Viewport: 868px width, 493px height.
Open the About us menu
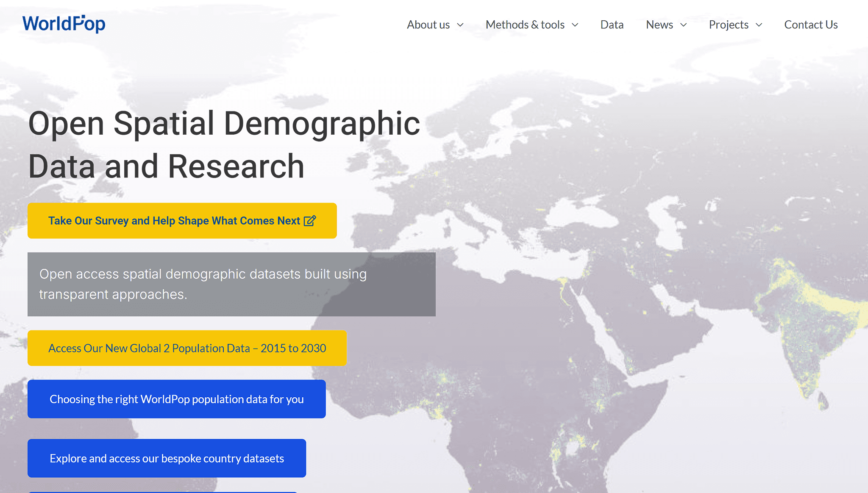click(428, 25)
